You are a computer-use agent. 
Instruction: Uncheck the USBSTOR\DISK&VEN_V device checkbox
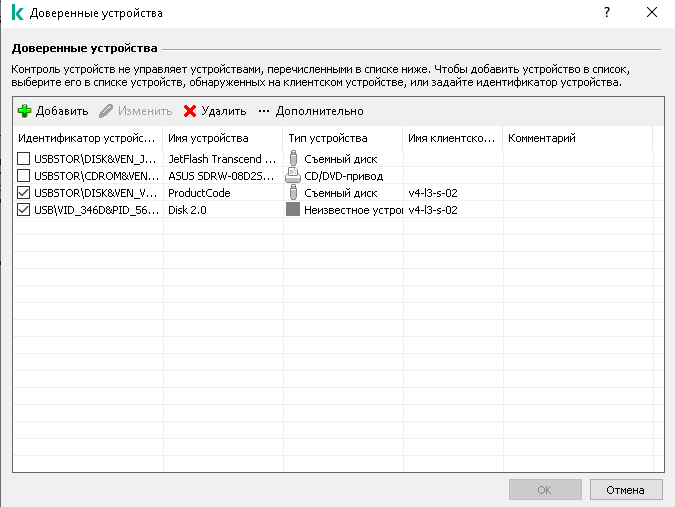click(x=25, y=192)
